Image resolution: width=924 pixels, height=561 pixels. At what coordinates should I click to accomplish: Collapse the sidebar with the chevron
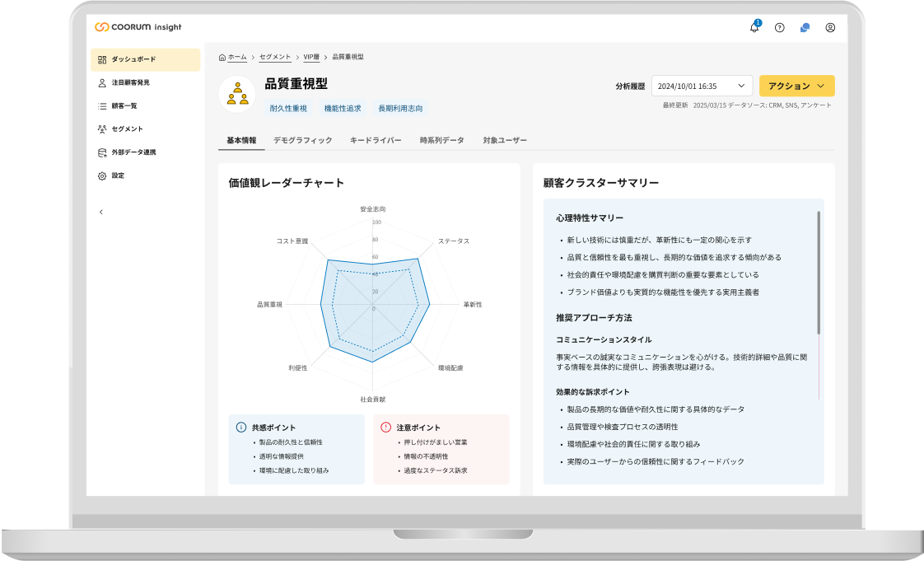point(101,213)
